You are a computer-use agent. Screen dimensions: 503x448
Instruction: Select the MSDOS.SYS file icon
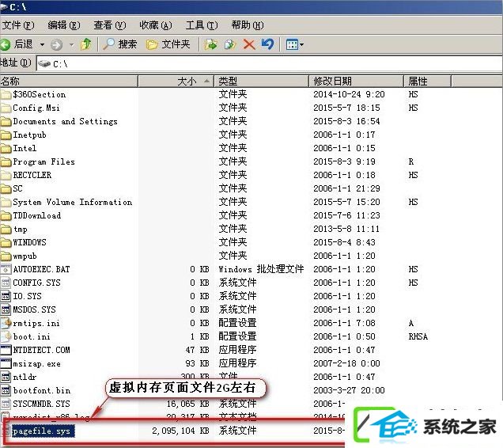pos(6,310)
